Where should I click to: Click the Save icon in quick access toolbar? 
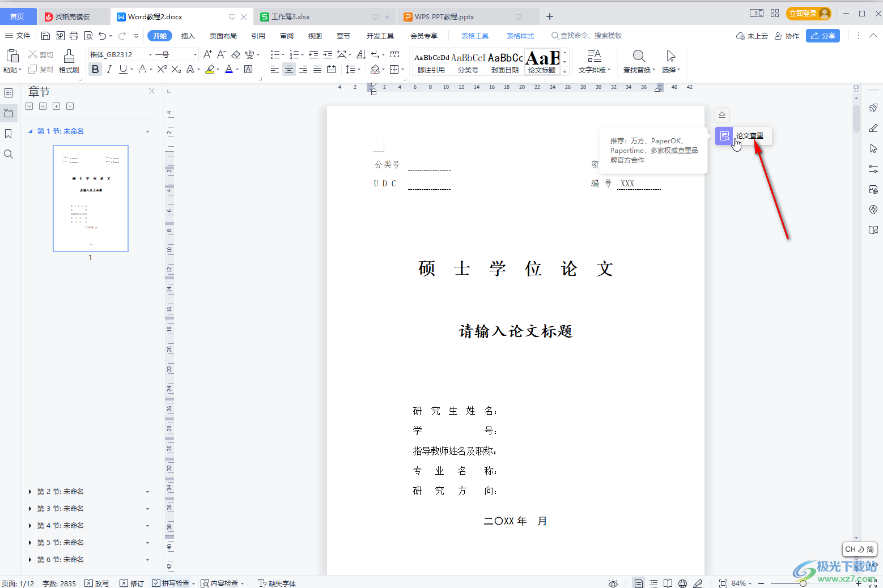pyautogui.click(x=45, y=36)
